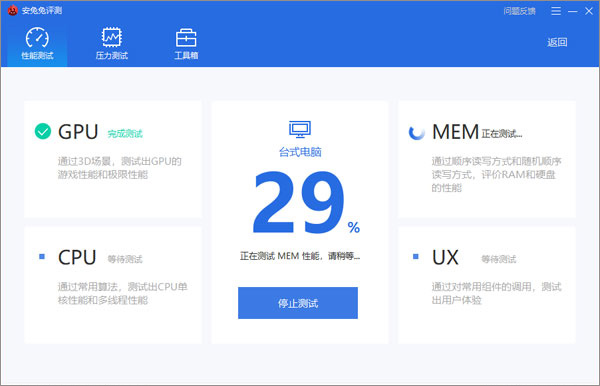Stop the test with 停止测试 button
The image size is (600, 386).
click(x=298, y=303)
